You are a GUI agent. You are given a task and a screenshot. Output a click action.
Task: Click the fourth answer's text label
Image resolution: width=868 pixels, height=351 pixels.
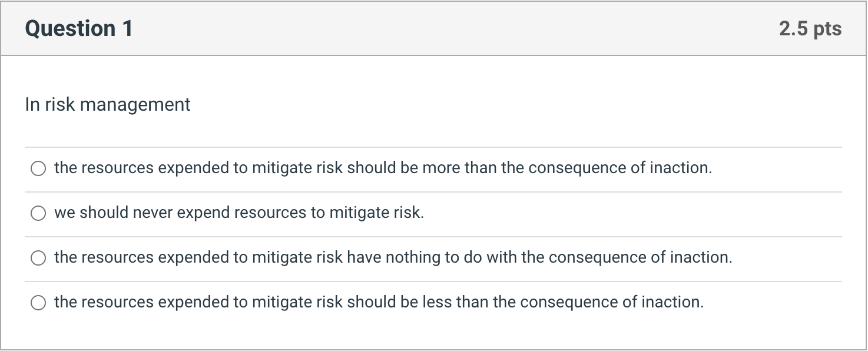click(379, 302)
